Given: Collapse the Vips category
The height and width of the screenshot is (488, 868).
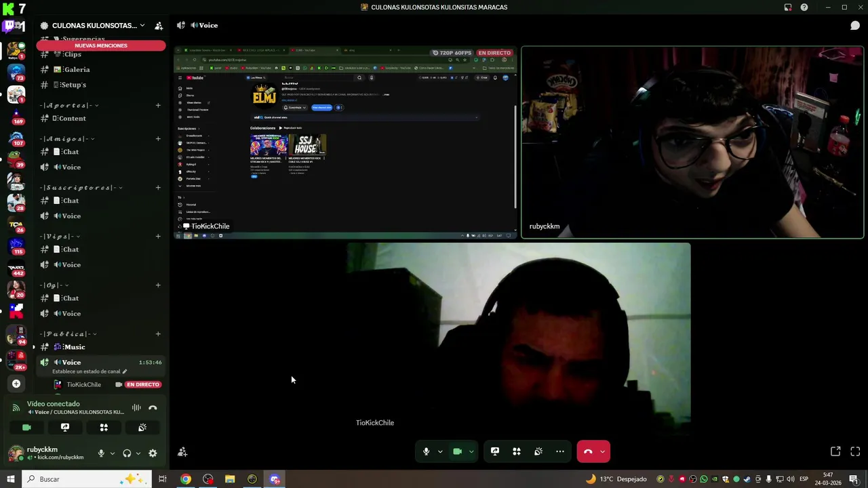Looking at the screenshot, I should click(60, 237).
